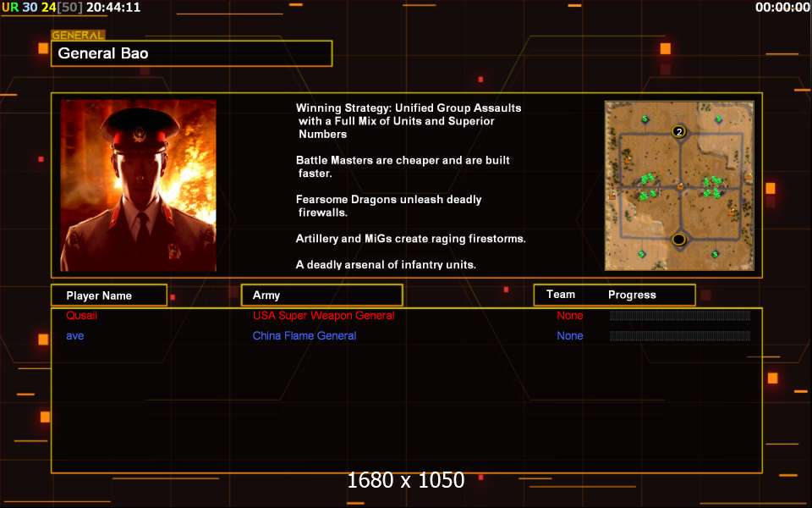Click Qusail's loading progress bar
The width and height of the screenshot is (812, 508).
680,316
